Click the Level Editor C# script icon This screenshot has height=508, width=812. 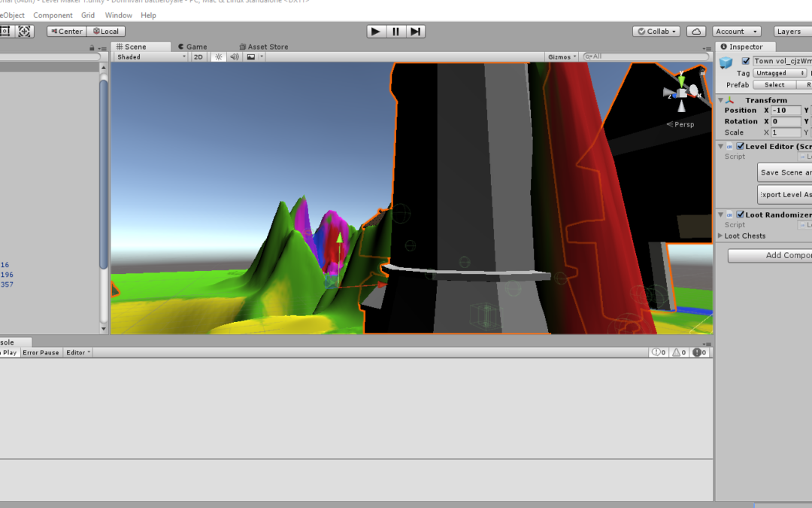729,147
